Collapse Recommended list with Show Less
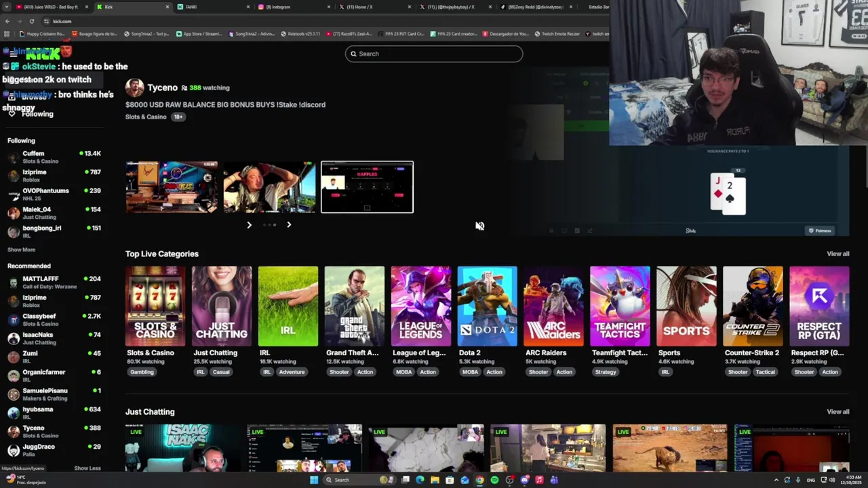Screen dimensions: 868x488 pos(87,468)
